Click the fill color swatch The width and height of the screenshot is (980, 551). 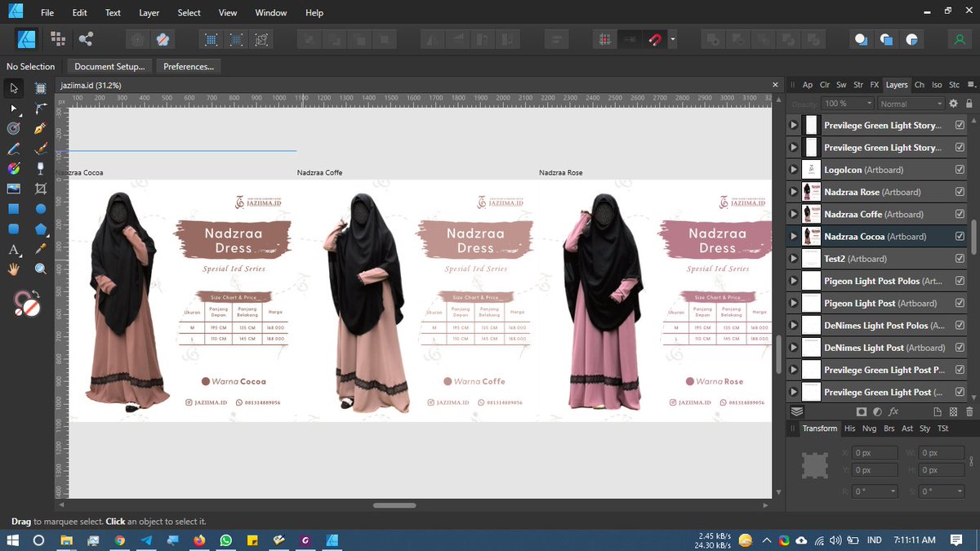click(30, 308)
